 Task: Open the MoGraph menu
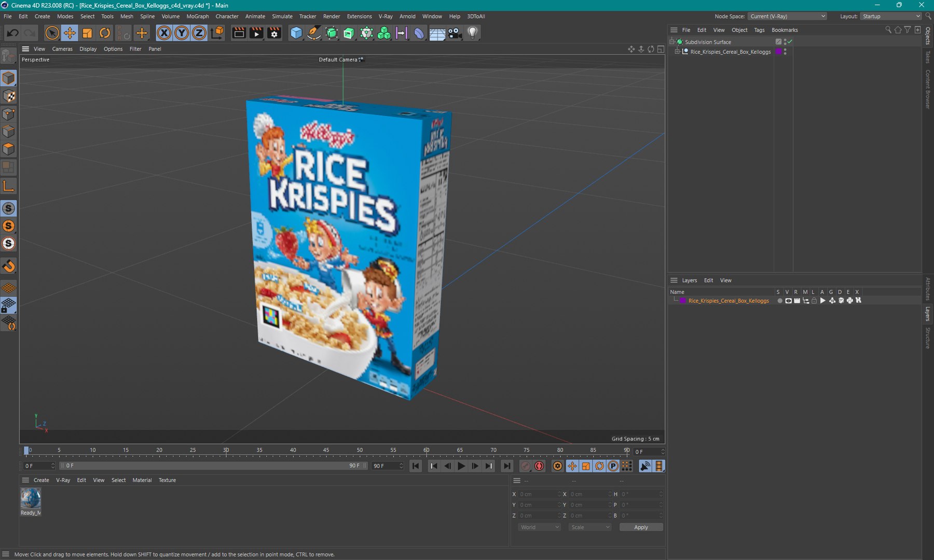[x=197, y=17]
